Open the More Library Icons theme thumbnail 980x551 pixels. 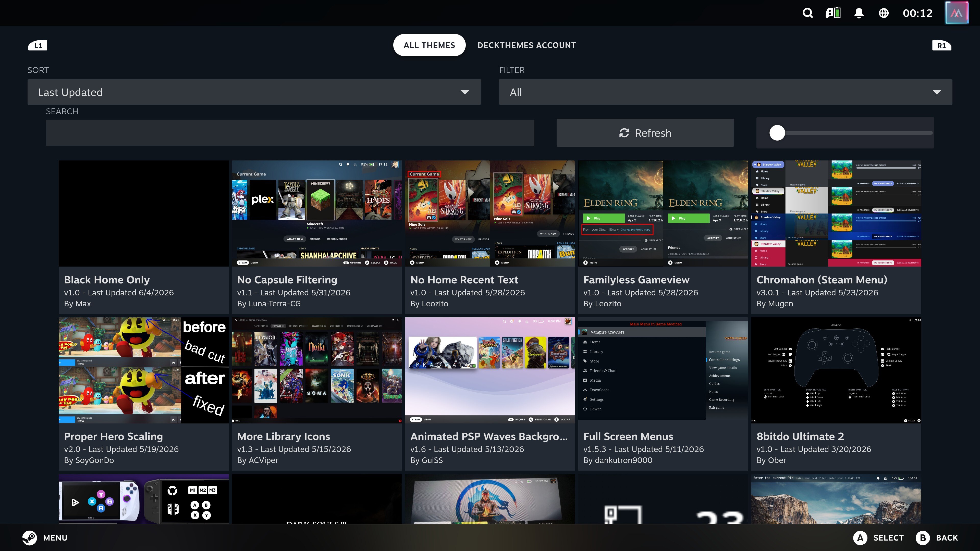[316, 370]
